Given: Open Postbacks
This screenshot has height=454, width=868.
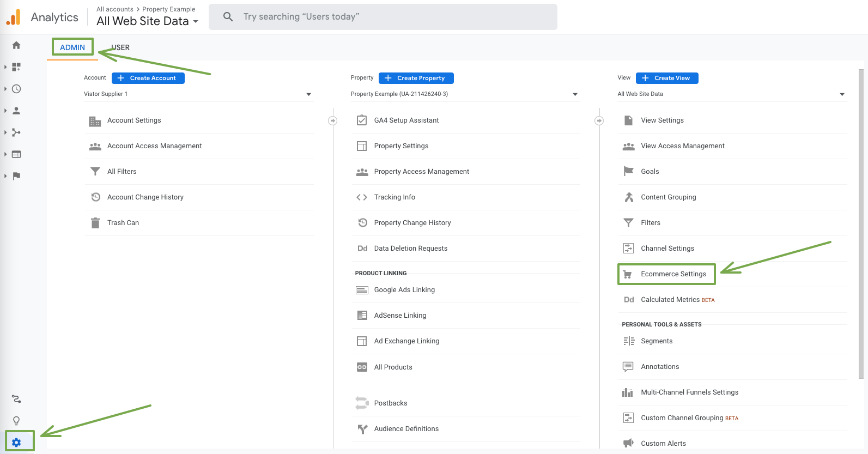Looking at the screenshot, I should tap(390, 403).
